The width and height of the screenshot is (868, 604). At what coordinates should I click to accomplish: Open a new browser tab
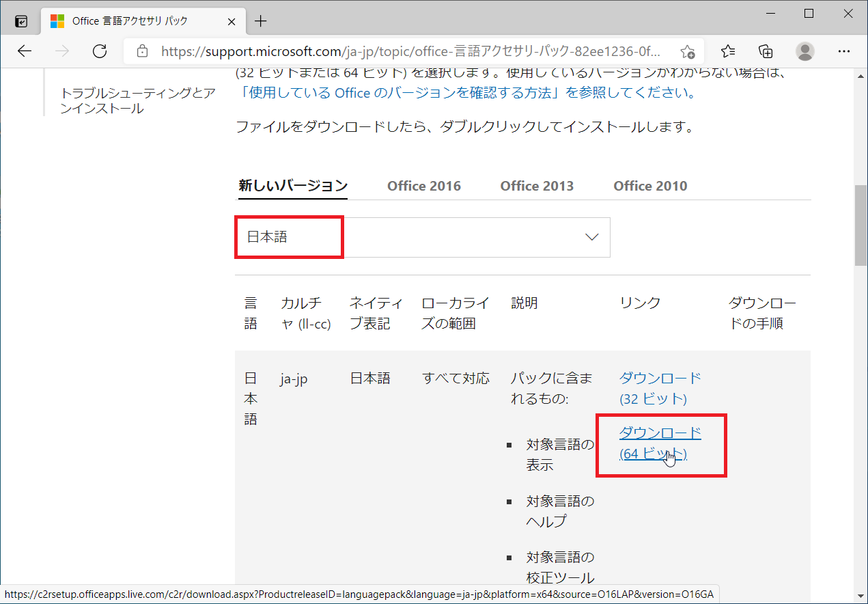[260, 21]
